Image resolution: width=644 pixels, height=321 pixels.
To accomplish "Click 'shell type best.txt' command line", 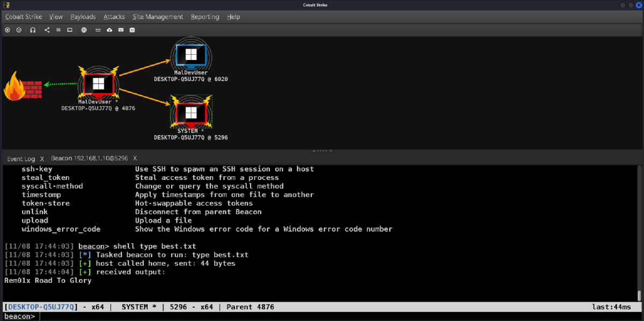I will (x=155, y=246).
